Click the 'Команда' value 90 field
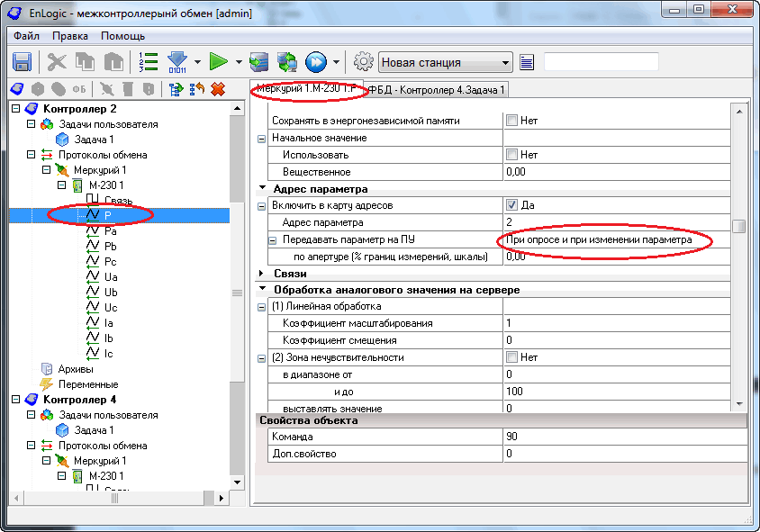The width and height of the screenshot is (760, 532). (x=625, y=437)
